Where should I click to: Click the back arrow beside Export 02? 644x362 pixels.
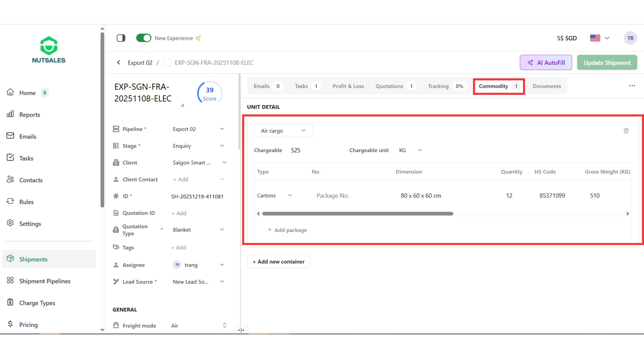pos(119,62)
